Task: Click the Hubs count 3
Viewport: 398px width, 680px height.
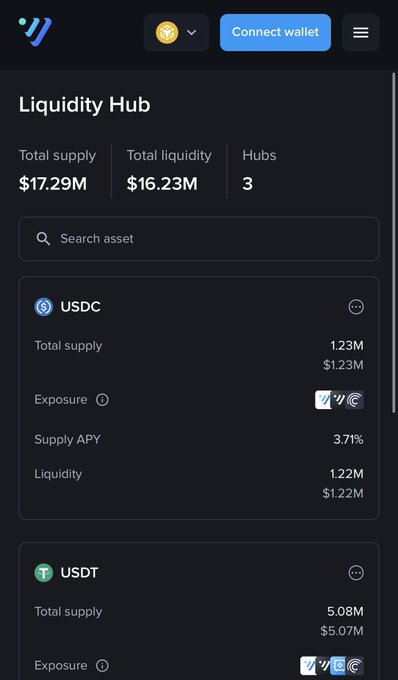Action: 247,184
